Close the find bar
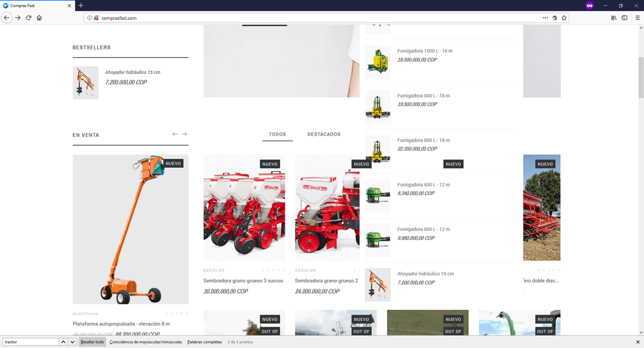 pyautogui.click(x=638, y=342)
